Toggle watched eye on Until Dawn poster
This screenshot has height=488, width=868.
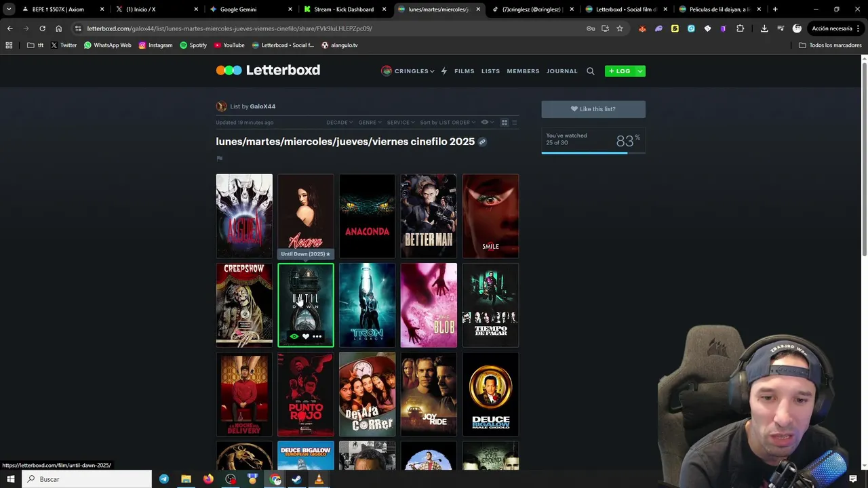coord(294,337)
